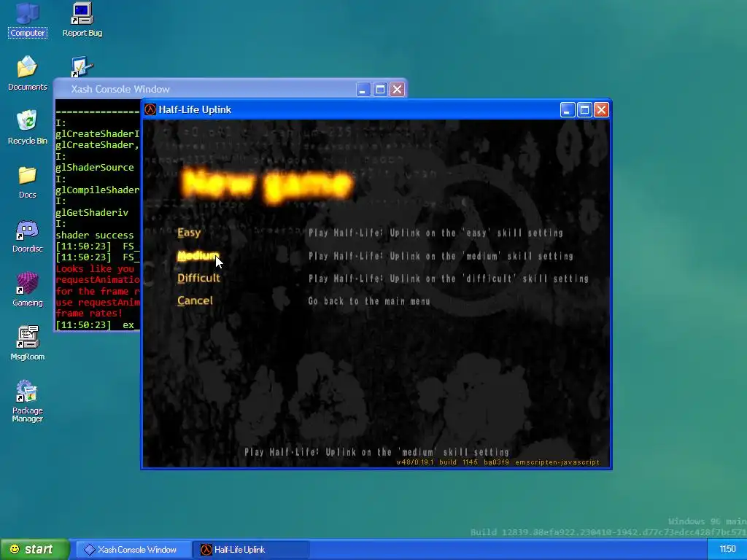This screenshot has height=560, width=747.
Task: Close the Xash Console Window
Action: click(398, 90)
